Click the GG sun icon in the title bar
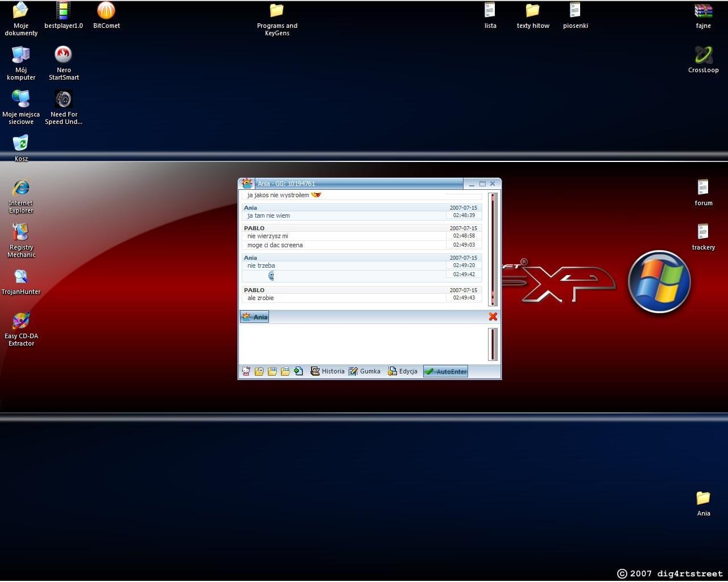728x582 pixels. [247, 183]
